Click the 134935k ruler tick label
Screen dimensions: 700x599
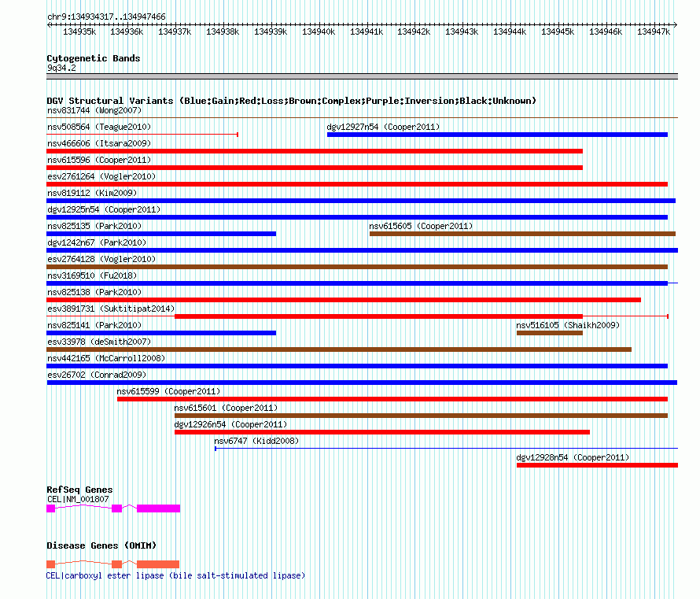tap(79, 31)
